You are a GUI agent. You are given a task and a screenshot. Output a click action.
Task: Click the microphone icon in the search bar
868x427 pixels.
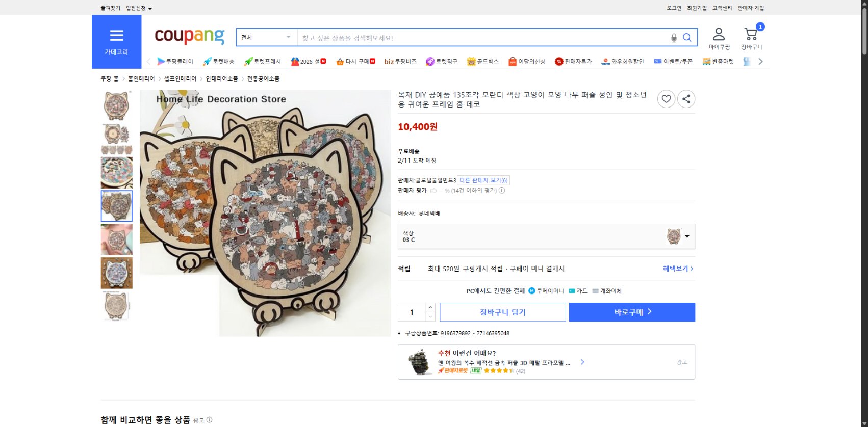(674, 37)
